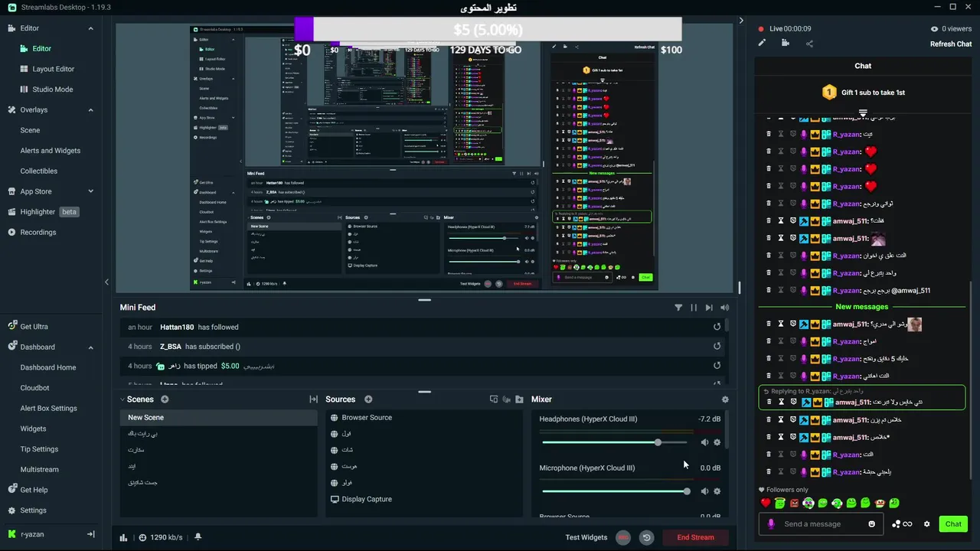Open Cloudbot in sidebar
This screenshot has width=980, height=551.
click(x=35, y=388)
